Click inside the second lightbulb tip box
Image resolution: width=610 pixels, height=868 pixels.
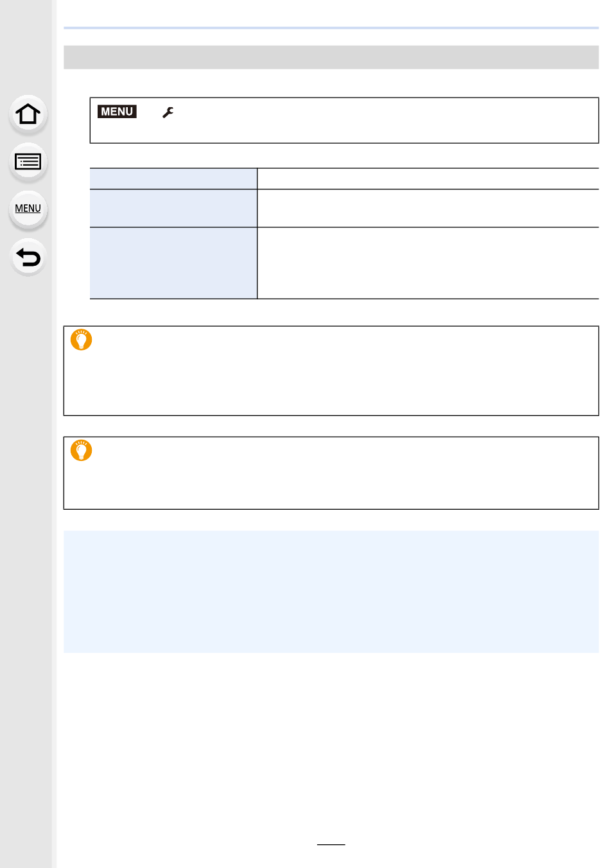point(331,473)
